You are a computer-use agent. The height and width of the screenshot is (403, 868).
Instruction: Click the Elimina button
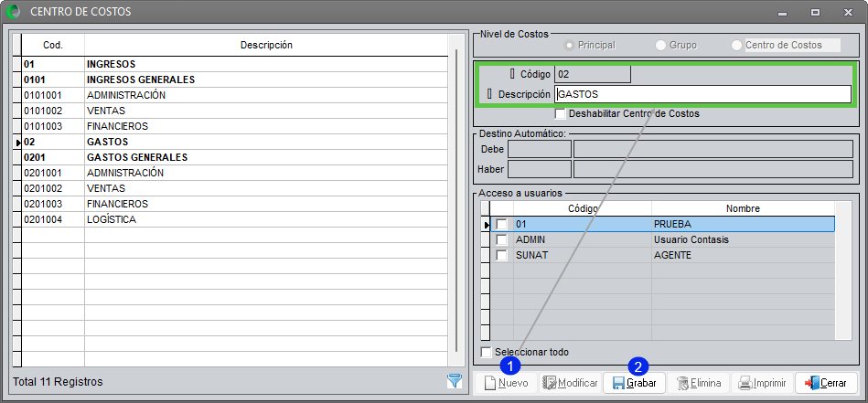coord(699,383)
